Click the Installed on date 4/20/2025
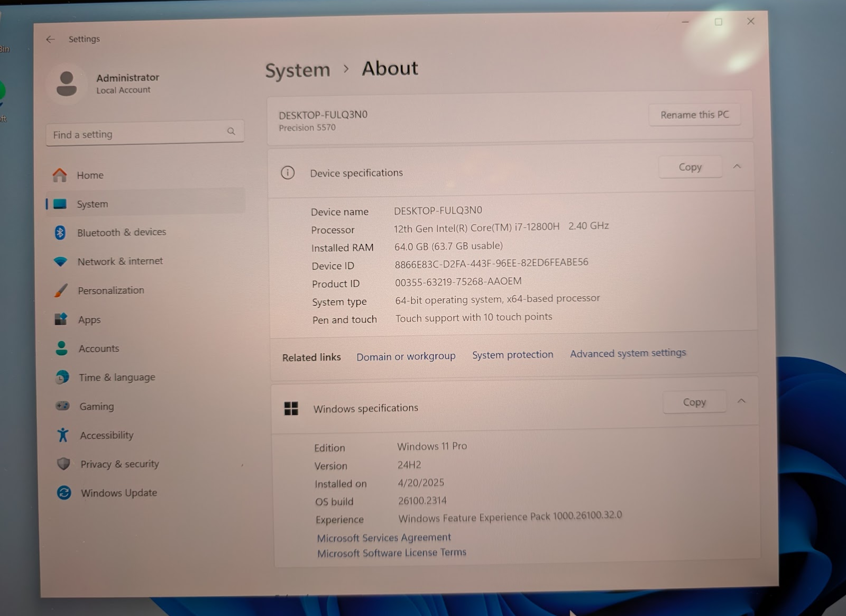 (421, 483)
